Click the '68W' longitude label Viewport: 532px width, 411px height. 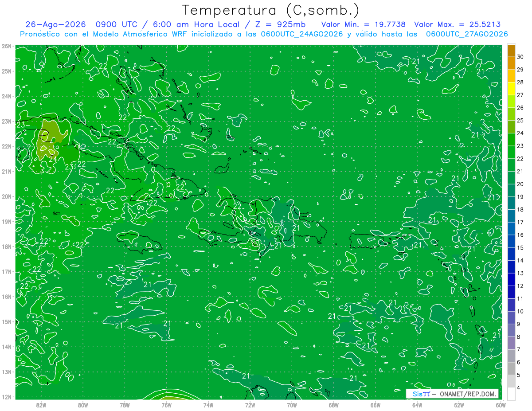(x=333, y=405)
